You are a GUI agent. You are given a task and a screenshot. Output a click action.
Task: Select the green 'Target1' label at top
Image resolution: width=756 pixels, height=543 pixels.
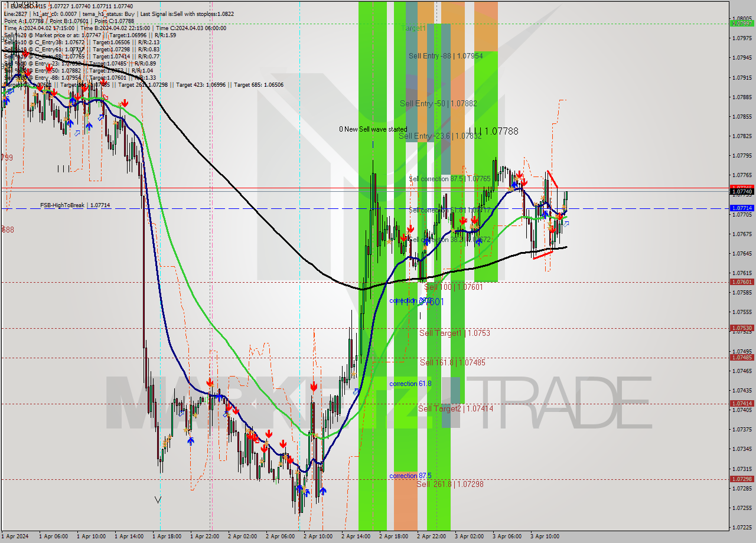click(413, 28)
